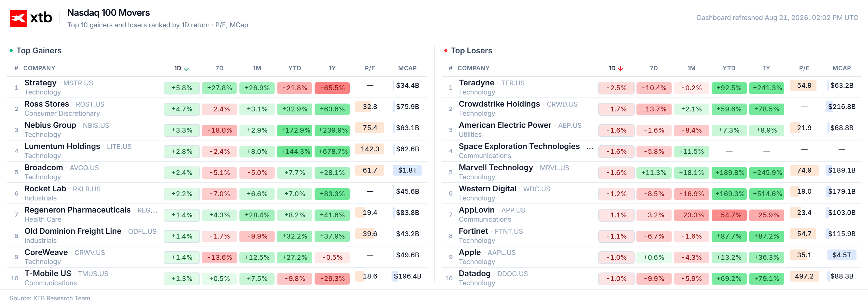This screenshot has width=868, height=307.
Task: Click Western Digital company name
Action: tap(488, 189)
